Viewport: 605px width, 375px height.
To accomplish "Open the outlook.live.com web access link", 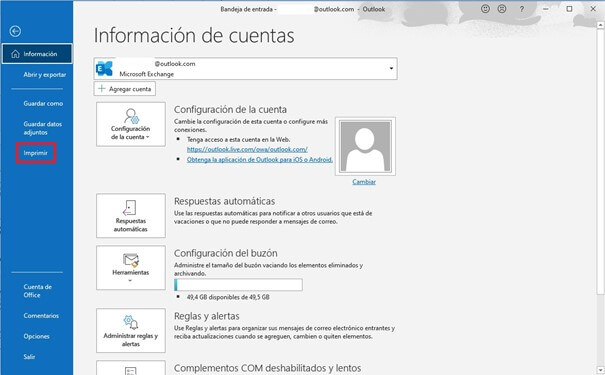I will click(247, 149).
